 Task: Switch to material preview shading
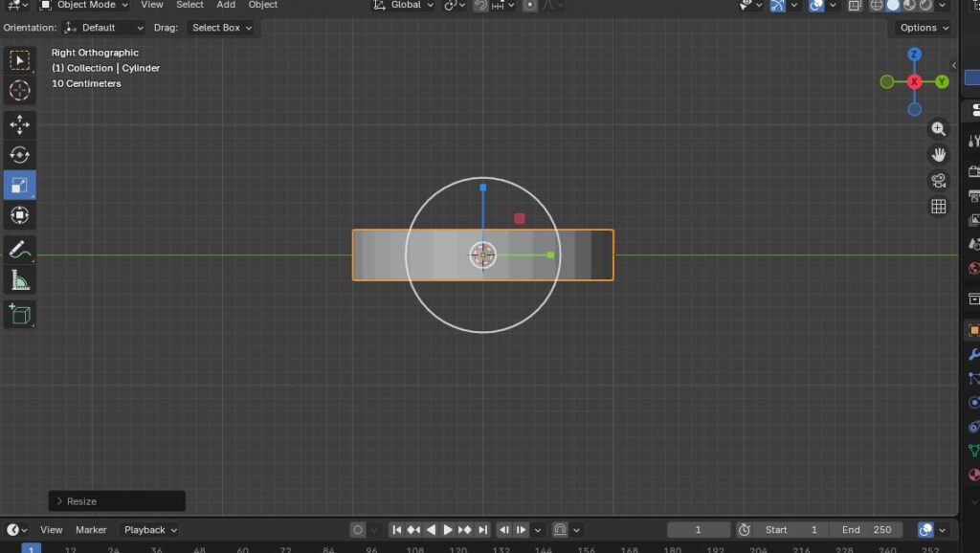tap(909, 5)
